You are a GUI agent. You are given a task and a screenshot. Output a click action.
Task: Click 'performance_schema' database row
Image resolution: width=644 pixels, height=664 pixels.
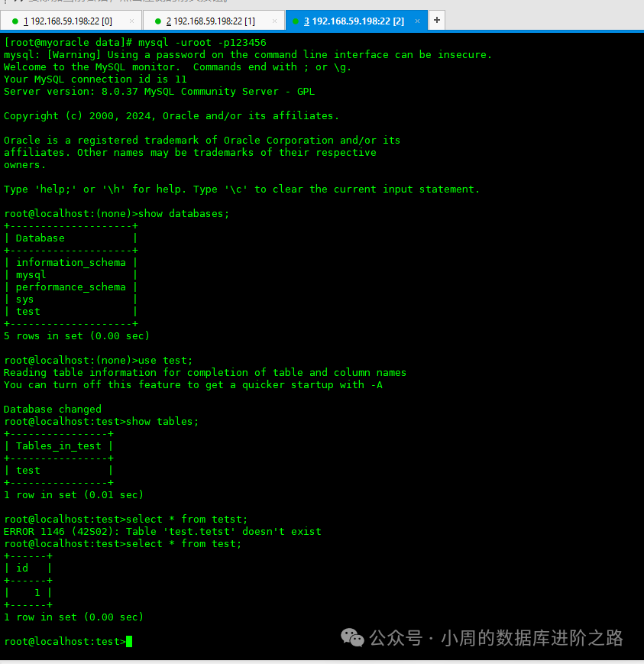click(71, 287)
